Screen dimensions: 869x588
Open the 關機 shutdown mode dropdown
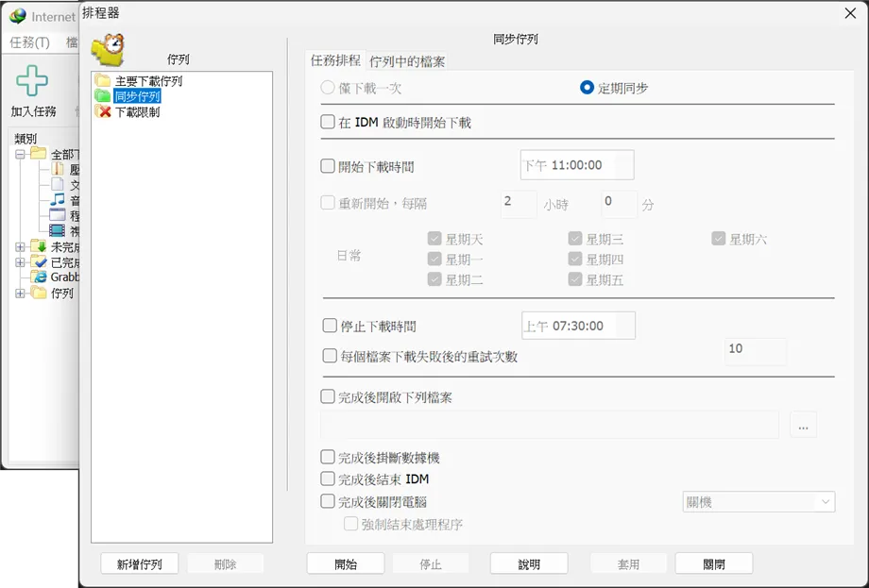(758, 501)
